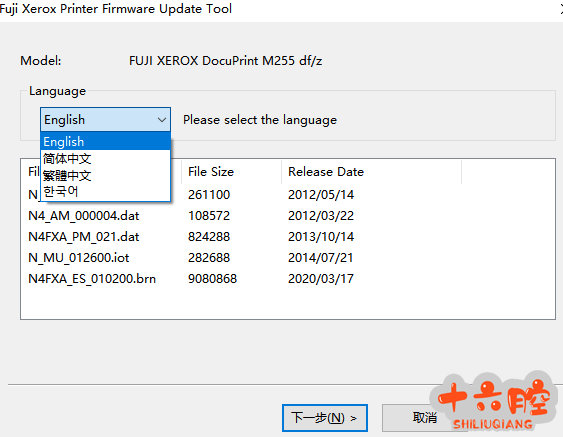Click the 下一步(N) > button
This screenshot has height=437, width=563.
coord(325,418)
